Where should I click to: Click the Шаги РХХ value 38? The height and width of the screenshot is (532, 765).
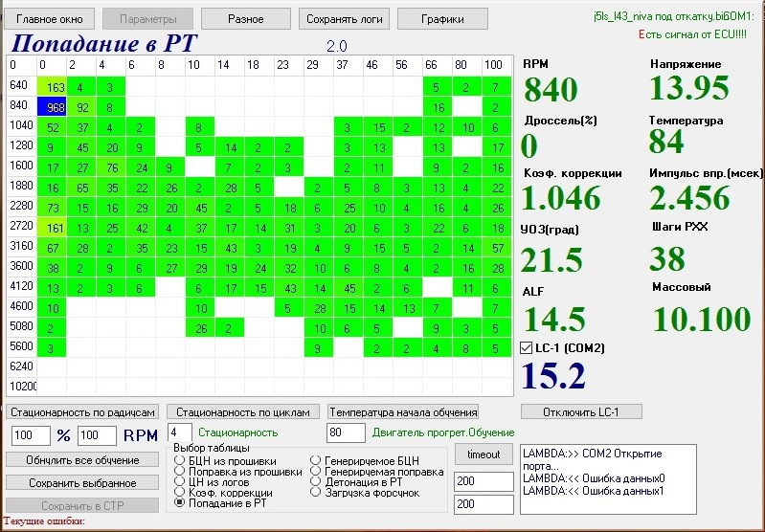coord(667,258)
